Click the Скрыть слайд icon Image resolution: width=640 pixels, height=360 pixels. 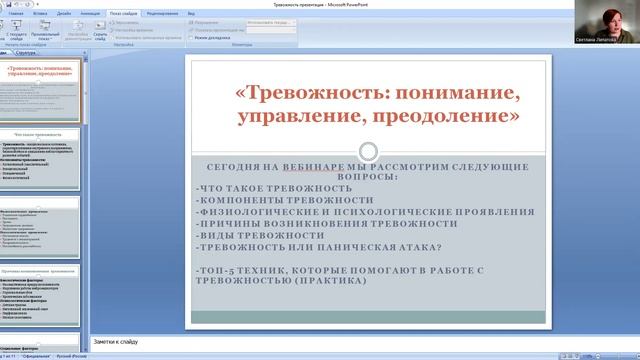click(x=100, y=30)
